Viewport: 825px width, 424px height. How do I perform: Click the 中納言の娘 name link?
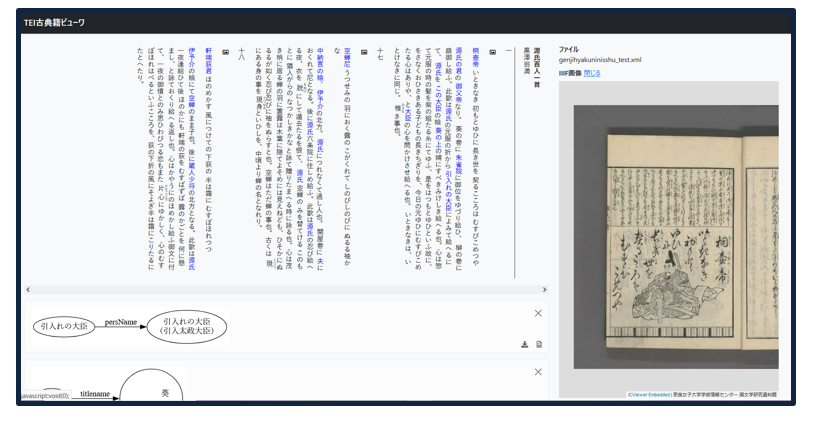click(320, 63)
